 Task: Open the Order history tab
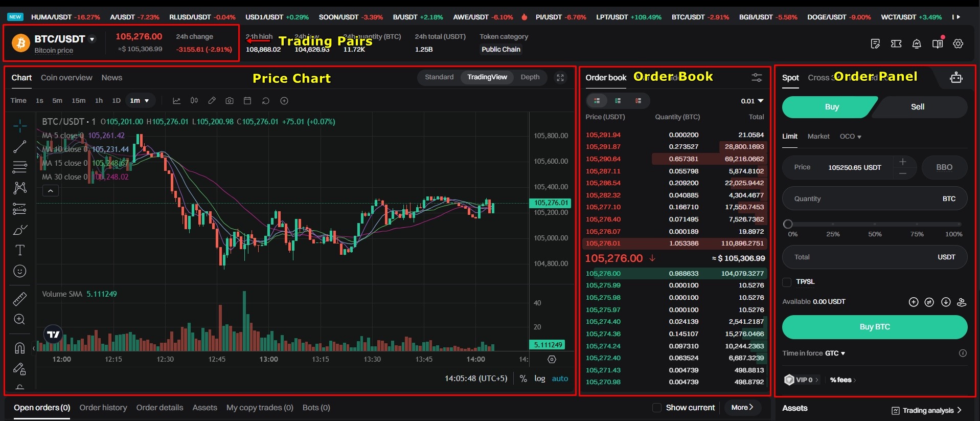(103, 408)
